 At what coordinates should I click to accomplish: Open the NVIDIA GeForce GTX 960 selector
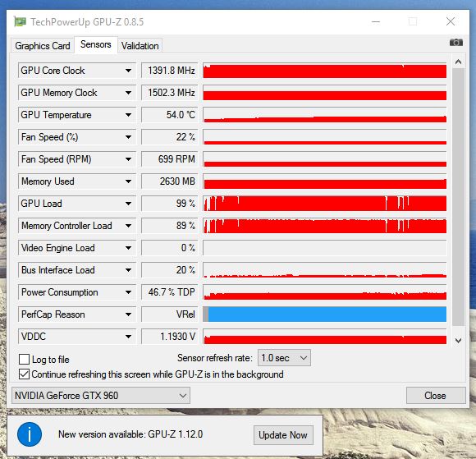tap(101, 396)
